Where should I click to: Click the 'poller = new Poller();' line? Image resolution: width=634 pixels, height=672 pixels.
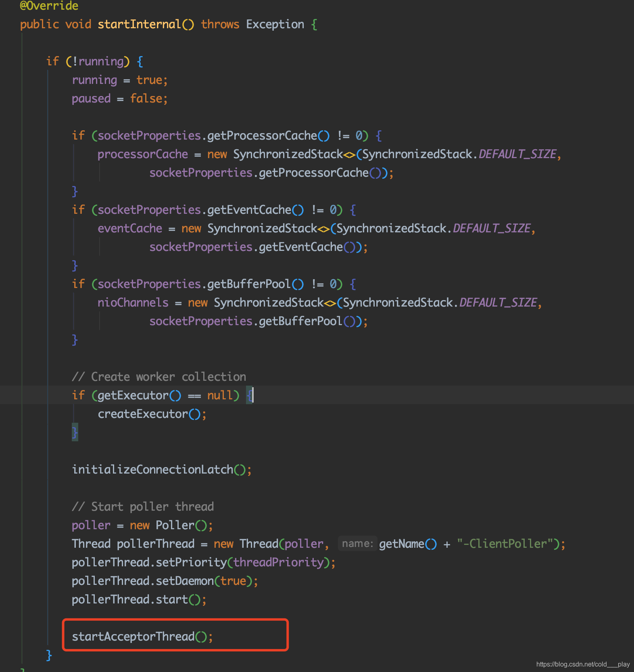pyautogui.click(x=142, y=525)
